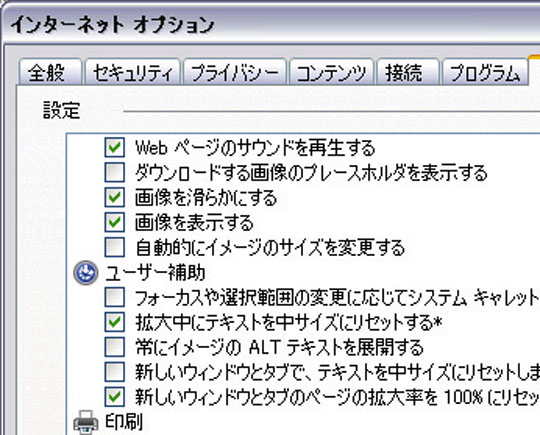Screen dimensions: 540x435
Task: Open the 接続 tab
Action: point(408,72)
